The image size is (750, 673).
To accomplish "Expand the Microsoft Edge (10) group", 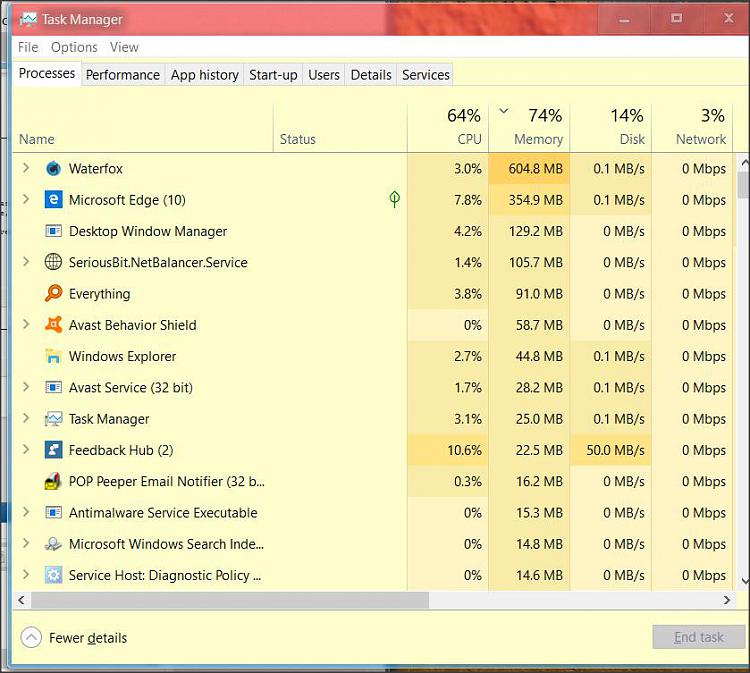I will [x=26, y=199].
